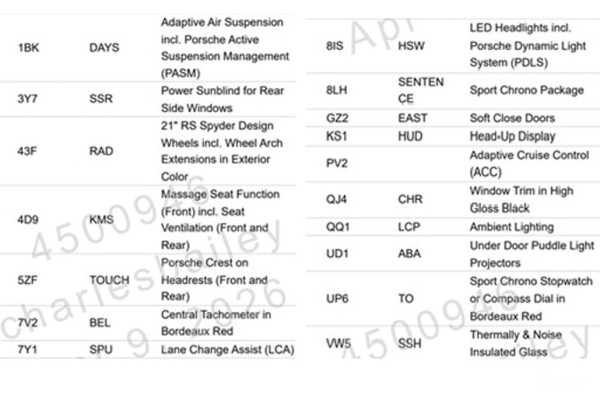Click the 1BK option code cell
The height and width of the screenshot is (400, 600).
click(x=28, y=47)
